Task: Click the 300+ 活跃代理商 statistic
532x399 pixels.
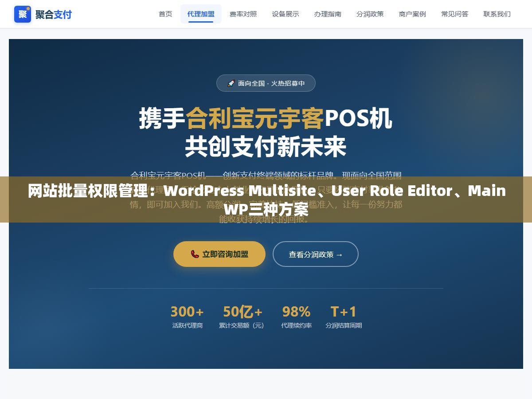Action: [187, 317]
